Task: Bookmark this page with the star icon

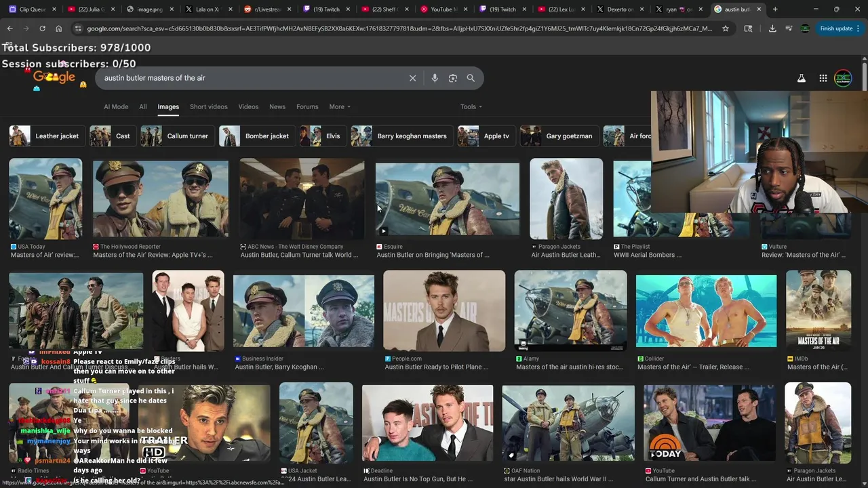Action: tap(726, 28)
